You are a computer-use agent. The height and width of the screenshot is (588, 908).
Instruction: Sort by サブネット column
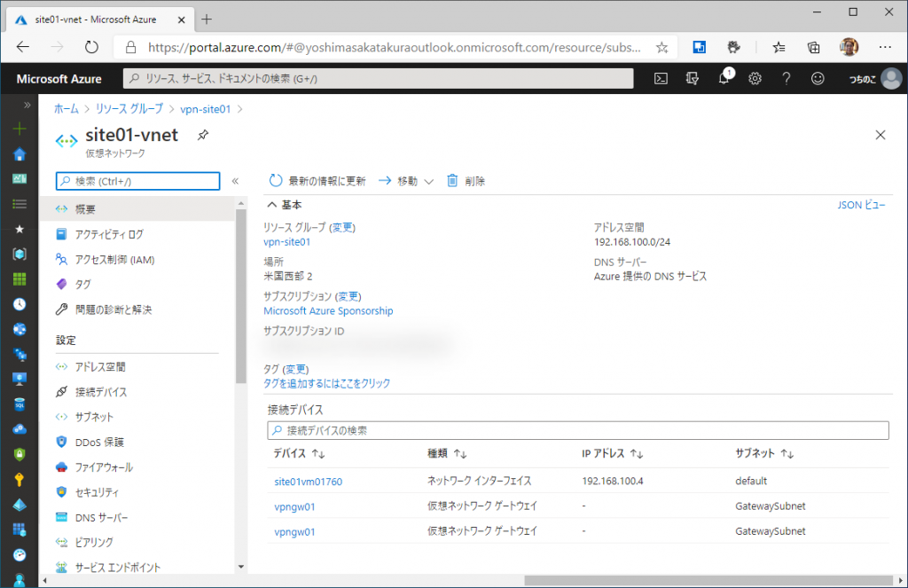(x=764, y=453)
